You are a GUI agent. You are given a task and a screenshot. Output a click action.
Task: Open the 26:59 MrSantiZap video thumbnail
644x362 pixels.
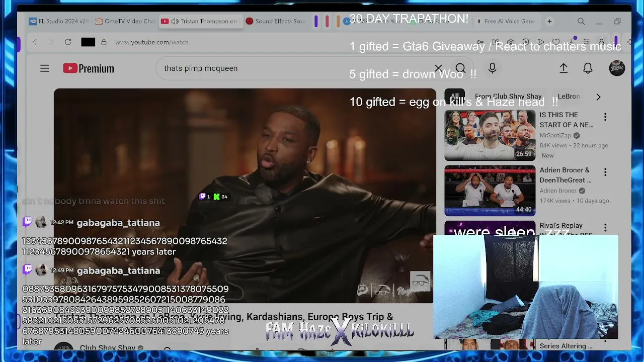pos(490,135)
